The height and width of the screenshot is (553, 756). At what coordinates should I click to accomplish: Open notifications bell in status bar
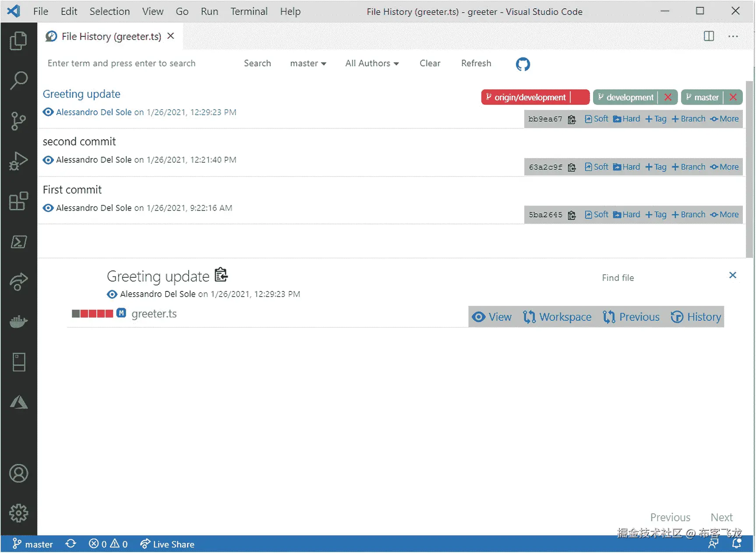tap(737, 544)
